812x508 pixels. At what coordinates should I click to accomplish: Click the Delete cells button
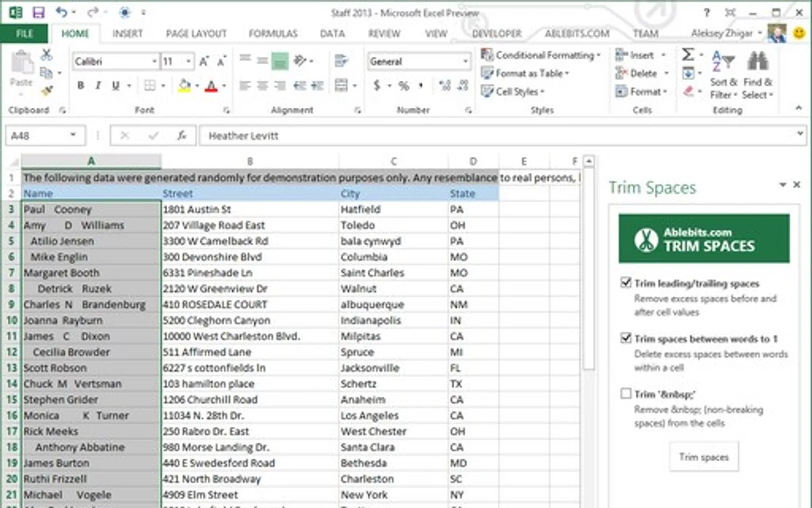pyautogui.click(x=637, y=73)
